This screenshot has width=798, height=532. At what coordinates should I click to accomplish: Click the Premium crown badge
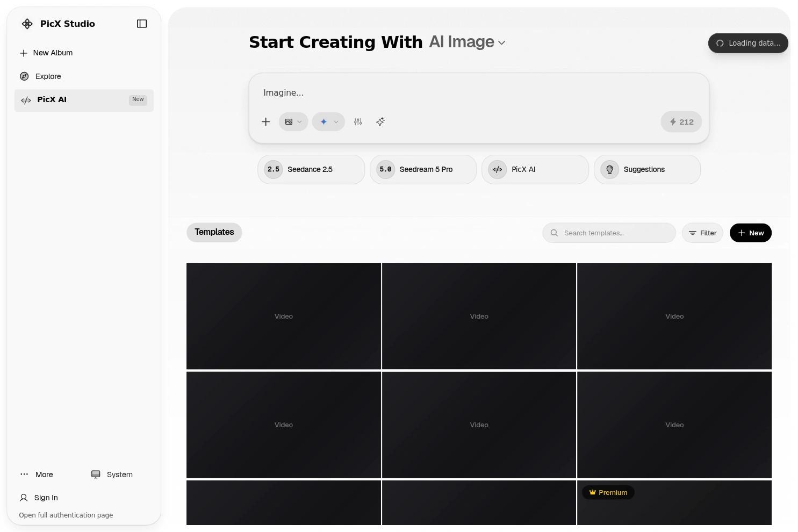[x=608, y=492]
